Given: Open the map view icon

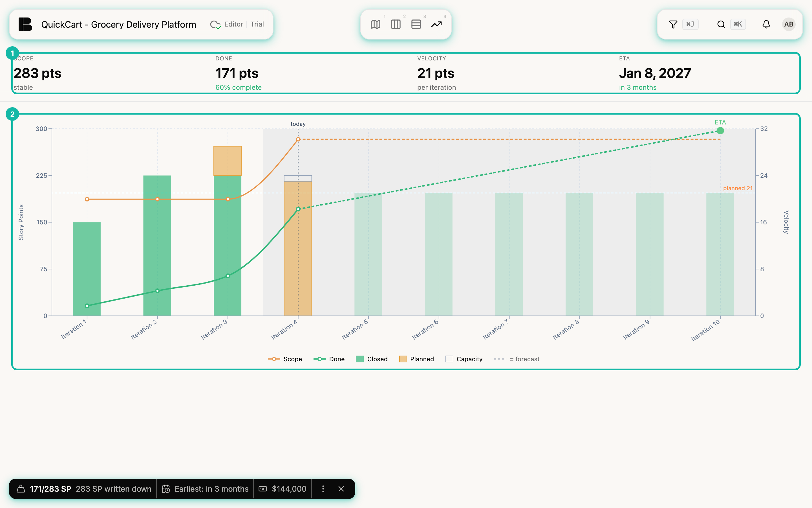Looking at the screenshot, I should tap(376, 24).
